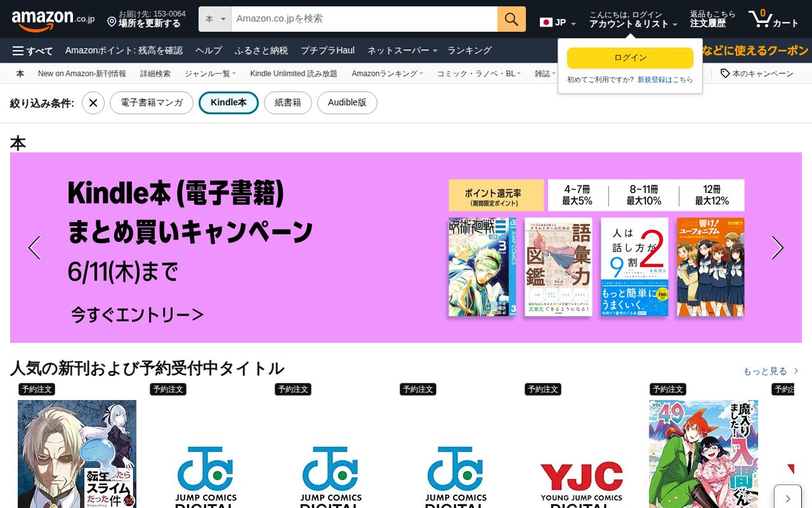Open the すべて hamburger menu

(x=33, y=51)
